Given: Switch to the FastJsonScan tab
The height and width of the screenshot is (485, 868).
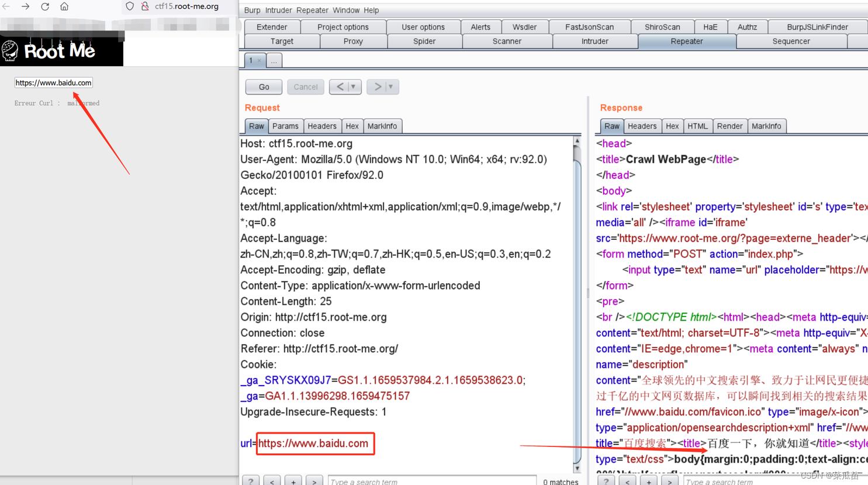Looking at the screenshot, I should tap(589, 27).
